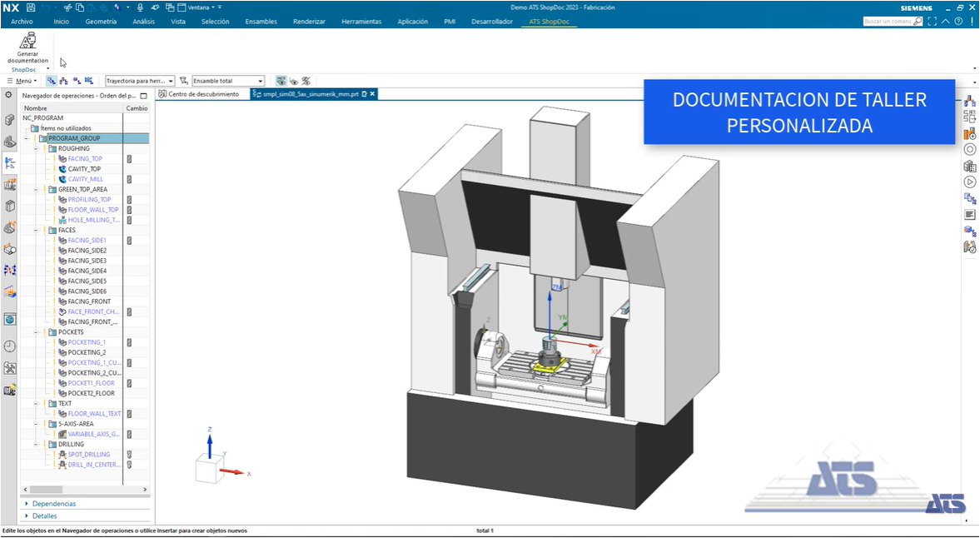The image size is (980, 538).
Task: Toggle the Program Order view button
Action: click(x=52, y=81)
